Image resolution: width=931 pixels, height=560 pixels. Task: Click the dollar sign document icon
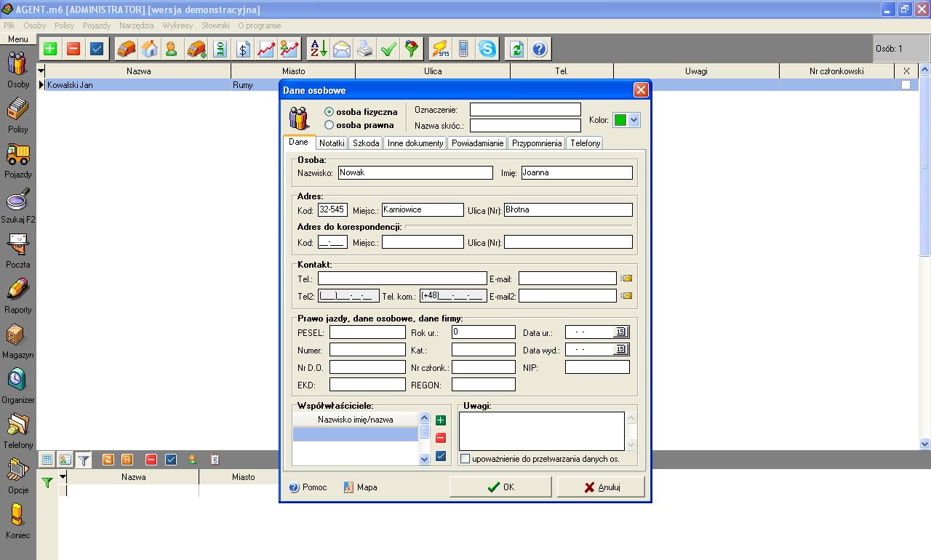[243, 49]
